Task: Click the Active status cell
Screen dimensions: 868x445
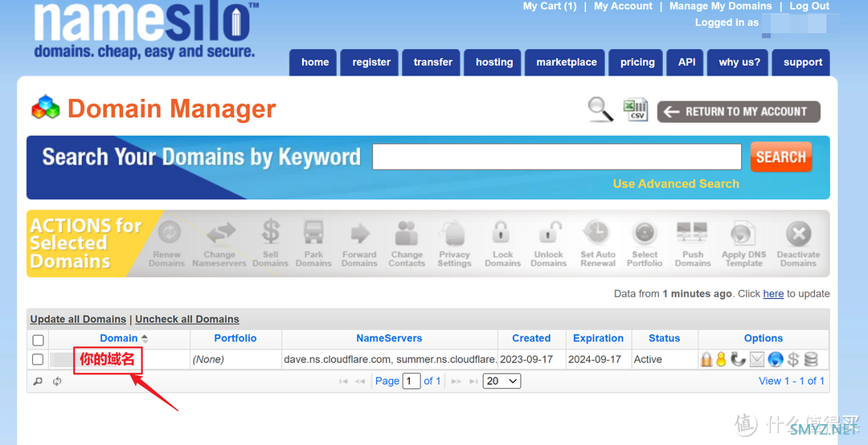Action: (665, 359)
